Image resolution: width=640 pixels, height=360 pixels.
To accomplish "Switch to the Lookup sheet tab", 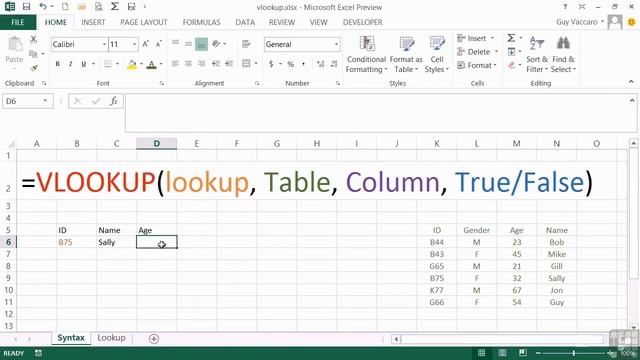I will tap(111, 338).
